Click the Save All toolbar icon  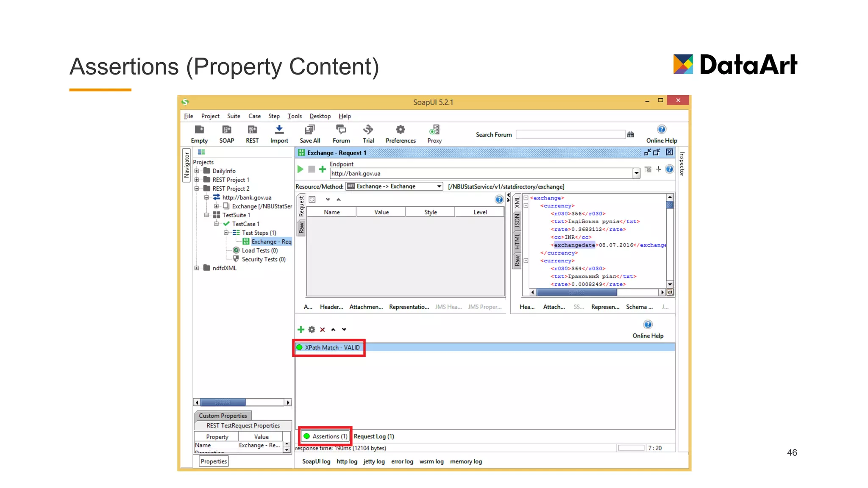pos(310,130)
